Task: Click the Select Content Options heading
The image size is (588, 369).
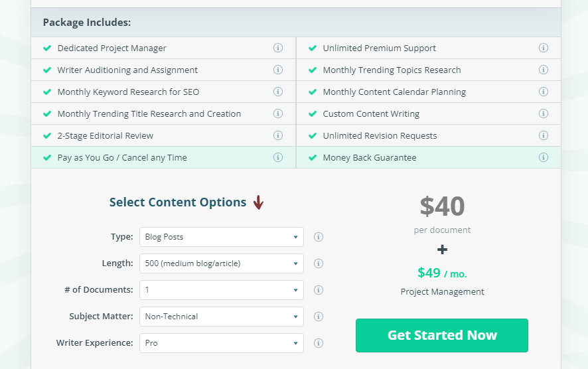Action: pyautogui.click(x=178, y=202)
